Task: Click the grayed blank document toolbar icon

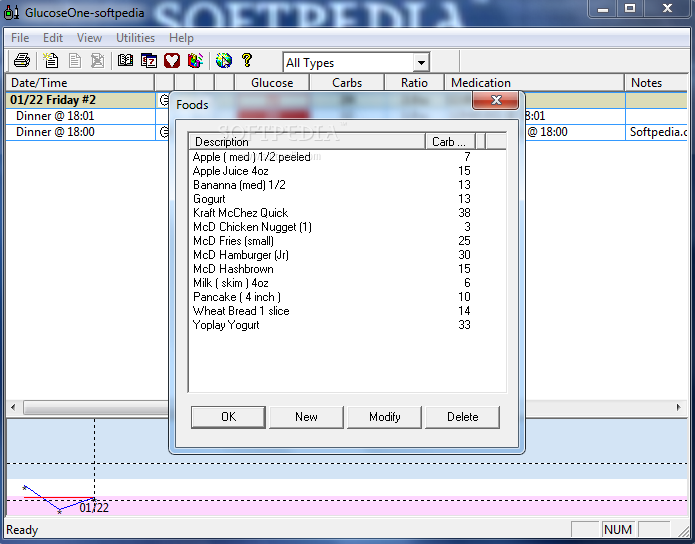Action: [x=74, y=60]
